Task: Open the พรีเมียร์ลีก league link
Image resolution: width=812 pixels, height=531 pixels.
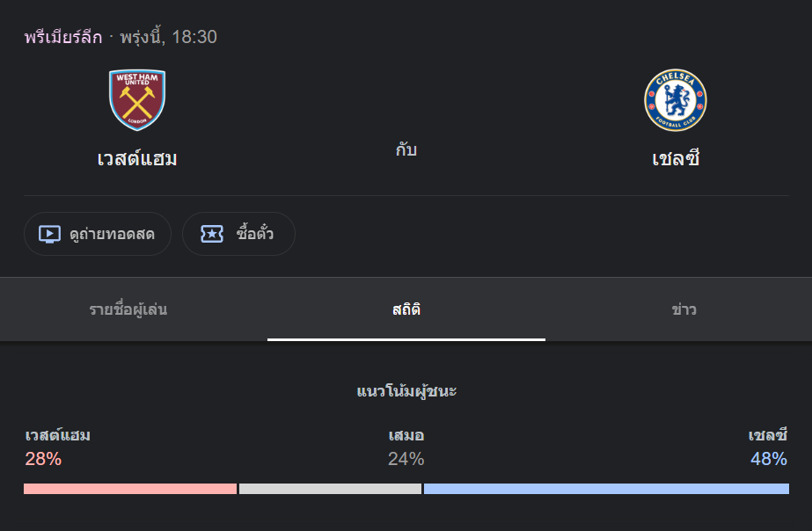Action: [63, 37]
